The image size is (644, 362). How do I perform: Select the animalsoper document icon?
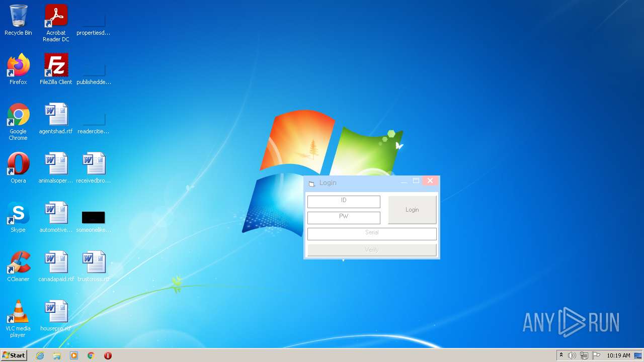[56, 168]
